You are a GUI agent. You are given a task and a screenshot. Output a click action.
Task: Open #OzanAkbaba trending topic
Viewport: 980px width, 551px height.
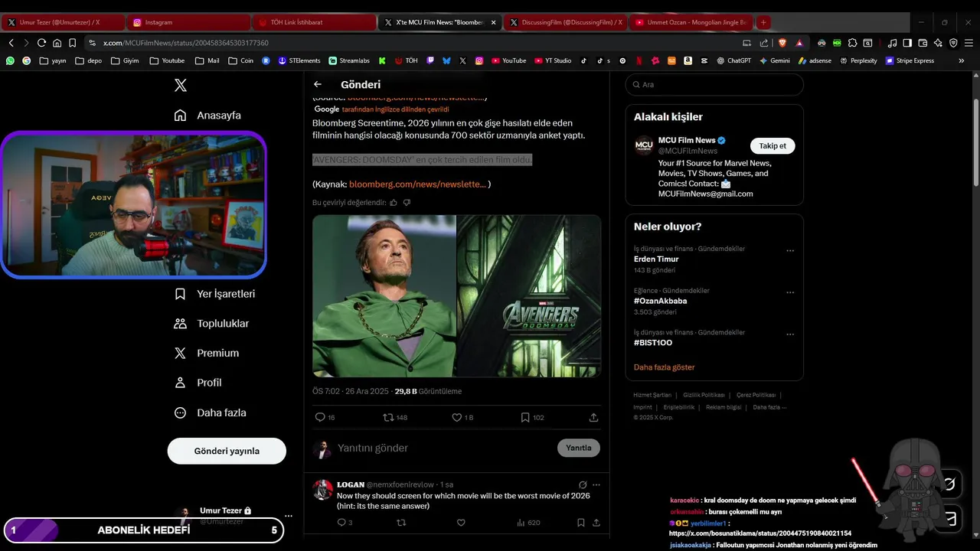(x=660, y=302)
